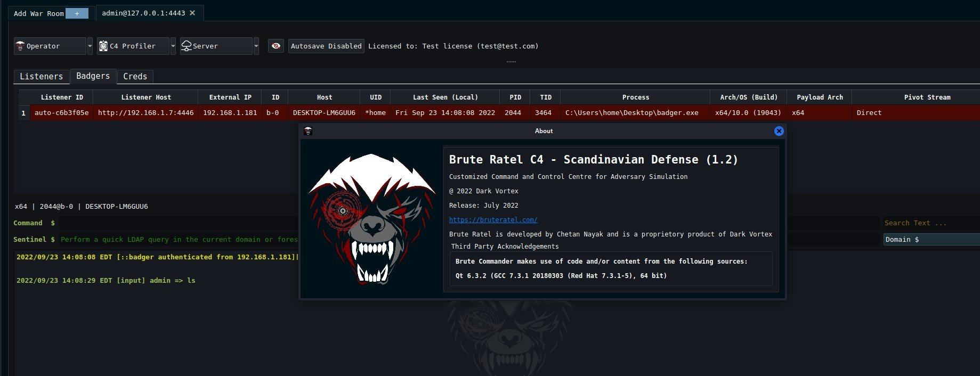Viewport: 980px width, 376px height.
Task: Sort by Last Seen (Local) header
Action: click(445, 97)
